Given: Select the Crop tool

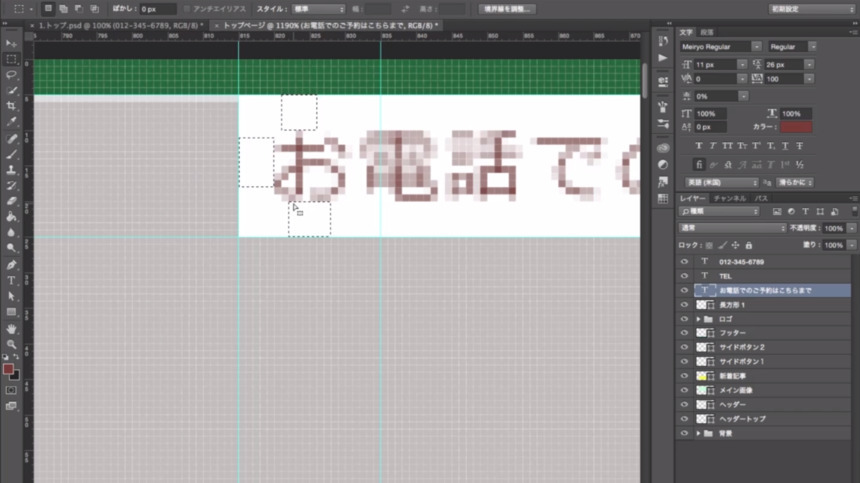Looking at the screenshot, I should [11, 106].
